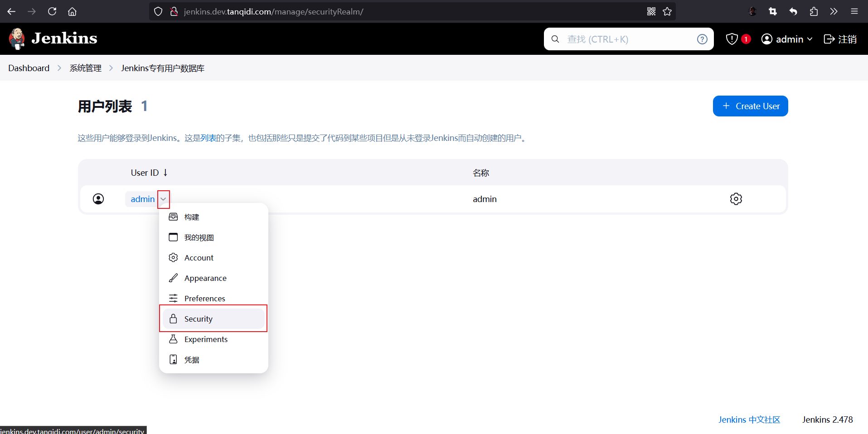Image resolution: width=868 pixels, height=434 pixels.
Task: Open browser home page icon
Action: coord(72,11)
